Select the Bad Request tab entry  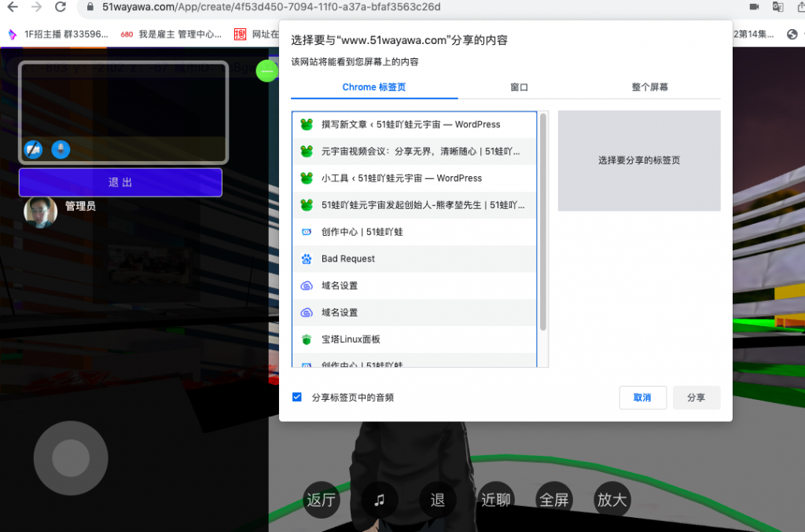point(414,259)
